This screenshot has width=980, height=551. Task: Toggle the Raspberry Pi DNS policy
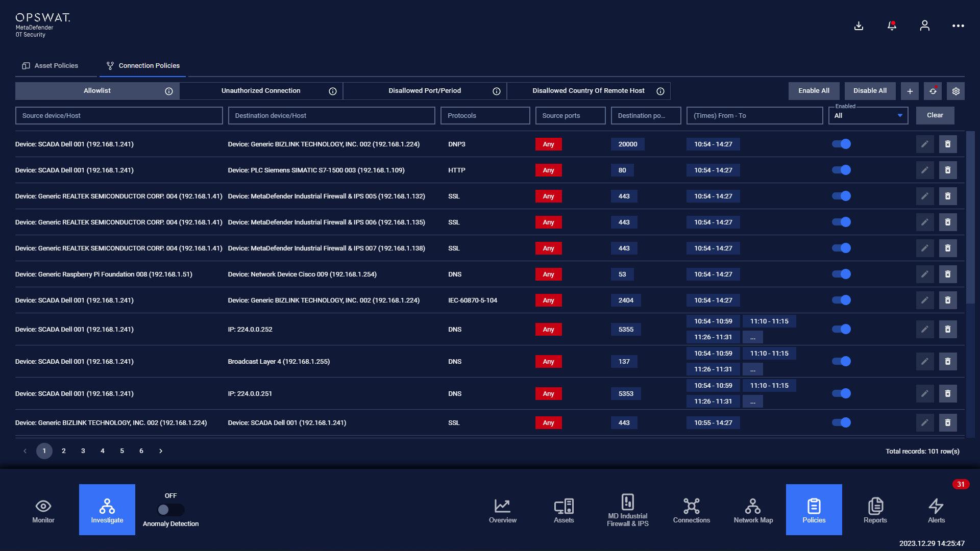point(841,274)
